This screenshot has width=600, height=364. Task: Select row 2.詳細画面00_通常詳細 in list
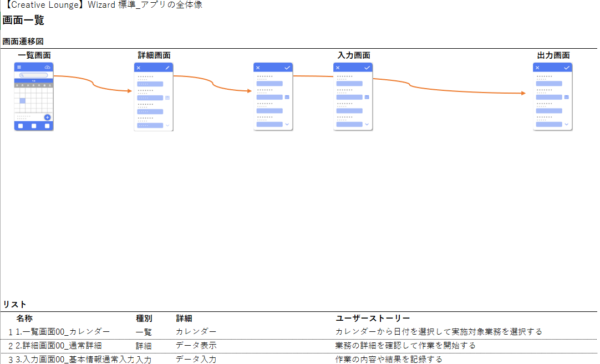point(58,346)
